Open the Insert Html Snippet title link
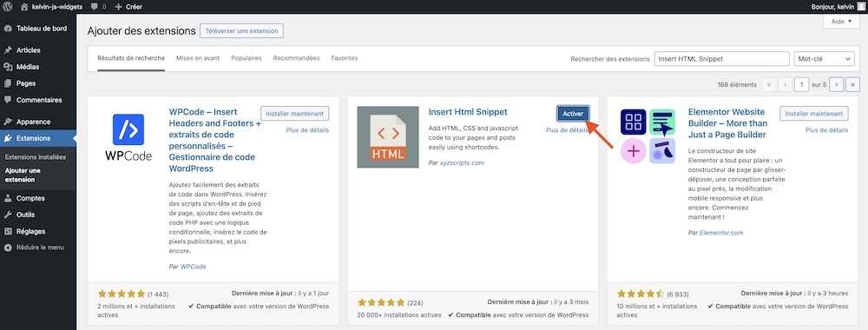This screenshot has height=330, width=868. (468, 112)
